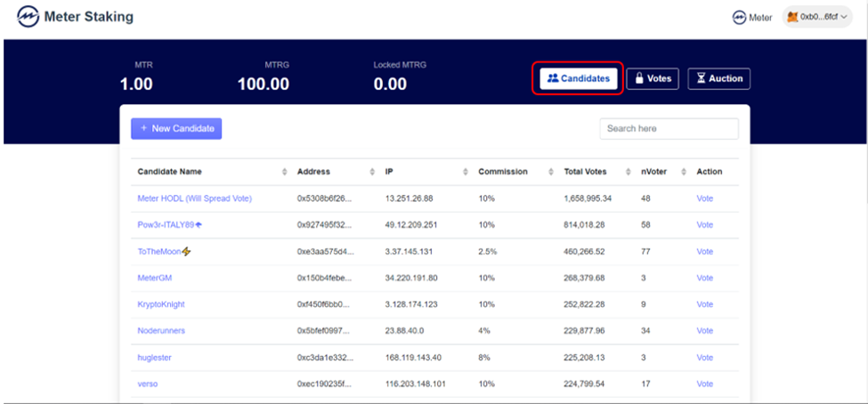Sort by Commission column arrows
The image size is (868, 404).
coord(551,172)
